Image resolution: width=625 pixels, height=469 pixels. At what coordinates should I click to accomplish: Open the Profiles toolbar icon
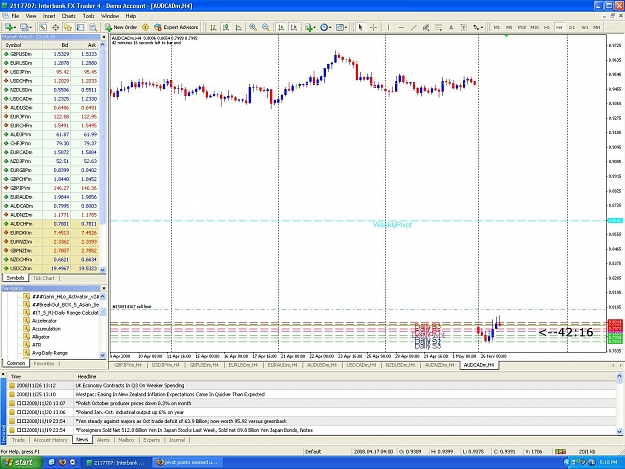[26, 27]
